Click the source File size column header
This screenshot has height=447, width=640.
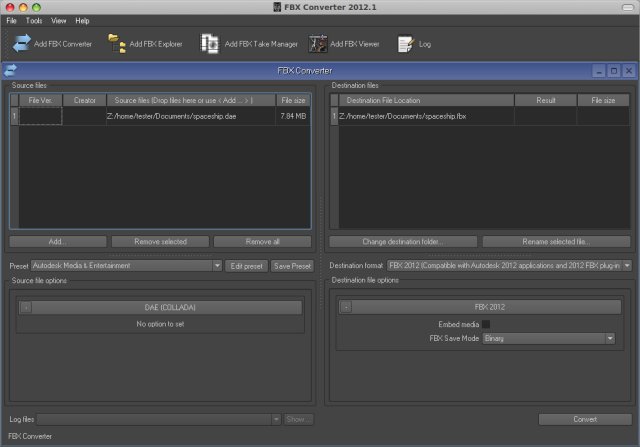tap(293, 100)
